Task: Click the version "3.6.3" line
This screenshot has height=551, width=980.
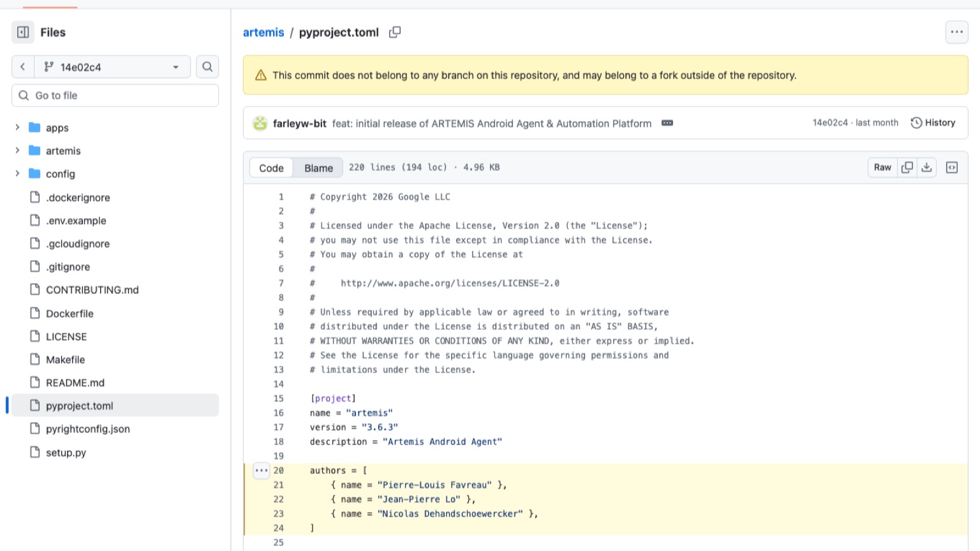Action: pos(354,427)
